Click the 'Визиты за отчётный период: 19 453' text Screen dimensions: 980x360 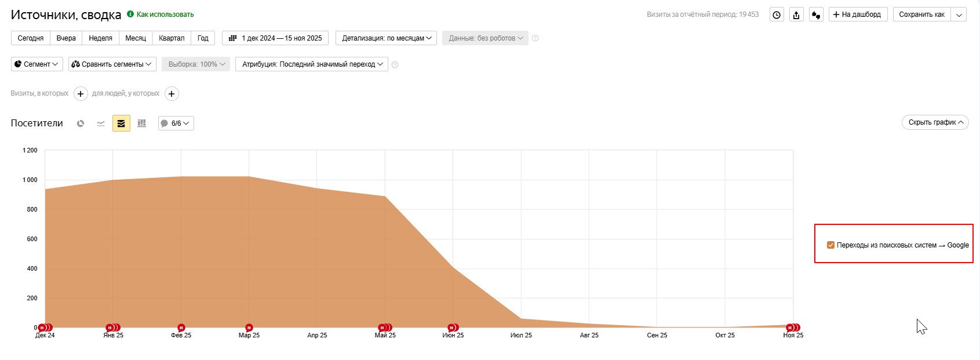pos(702,14)
